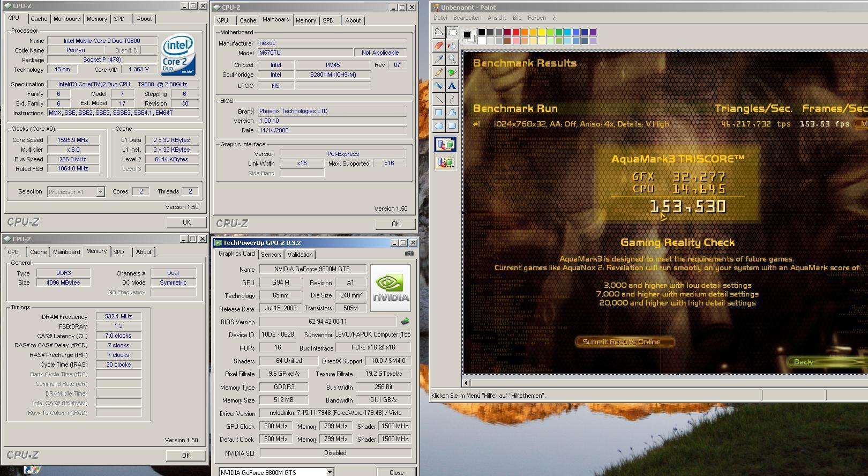Pick the green color swatch in the Paint palette

click(x=559, y=32)
